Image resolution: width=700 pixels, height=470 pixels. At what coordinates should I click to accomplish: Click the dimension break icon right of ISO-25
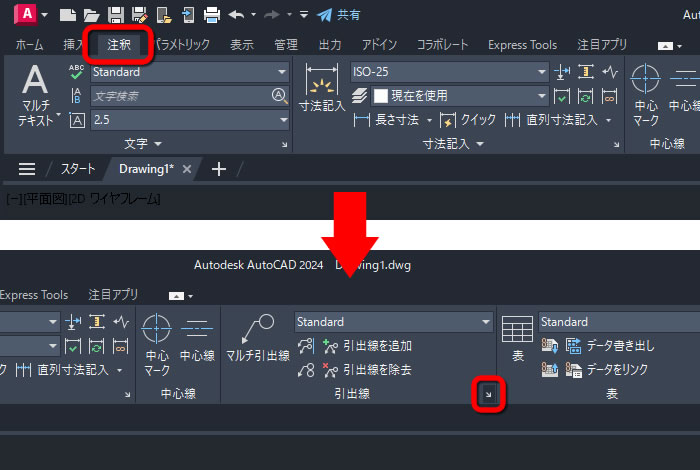click(x=561, y=72)
